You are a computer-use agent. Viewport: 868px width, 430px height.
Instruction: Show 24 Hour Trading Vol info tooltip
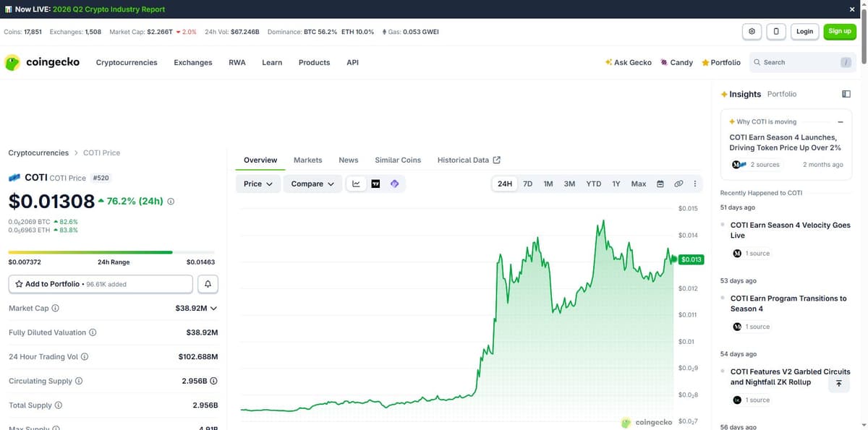click(85, 357)
